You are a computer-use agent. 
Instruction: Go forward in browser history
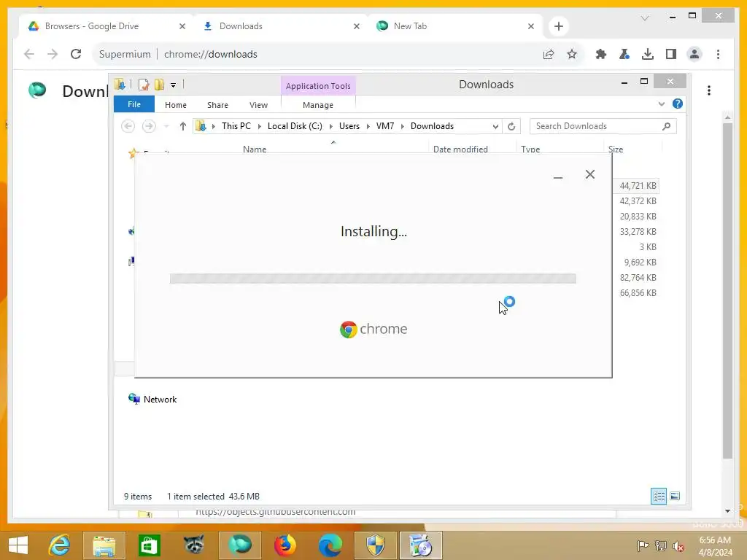tap(53, 54)
